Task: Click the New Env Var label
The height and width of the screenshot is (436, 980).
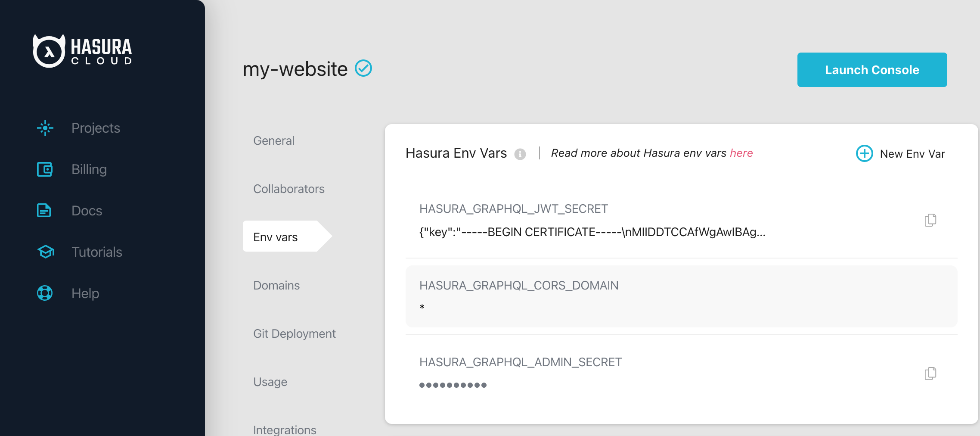Action: pyautogui.click(x=912, y=154)
